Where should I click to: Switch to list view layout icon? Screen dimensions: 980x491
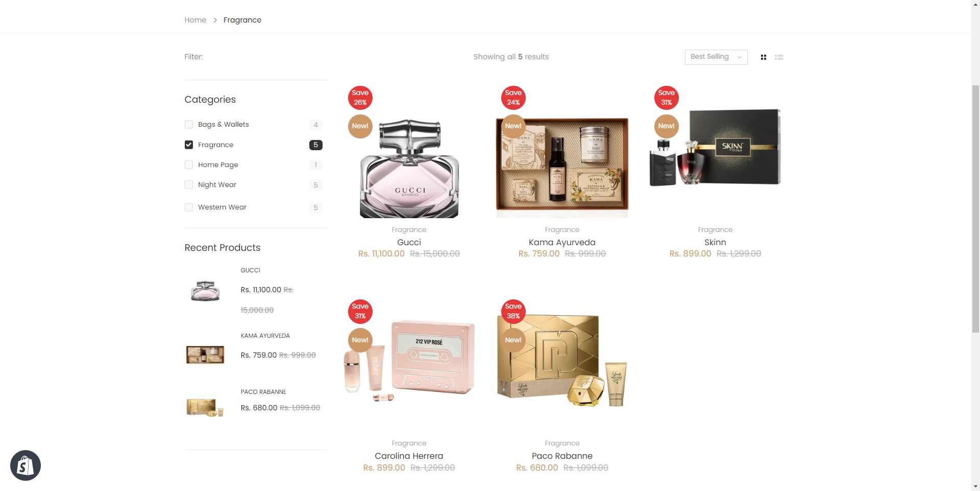779,57
